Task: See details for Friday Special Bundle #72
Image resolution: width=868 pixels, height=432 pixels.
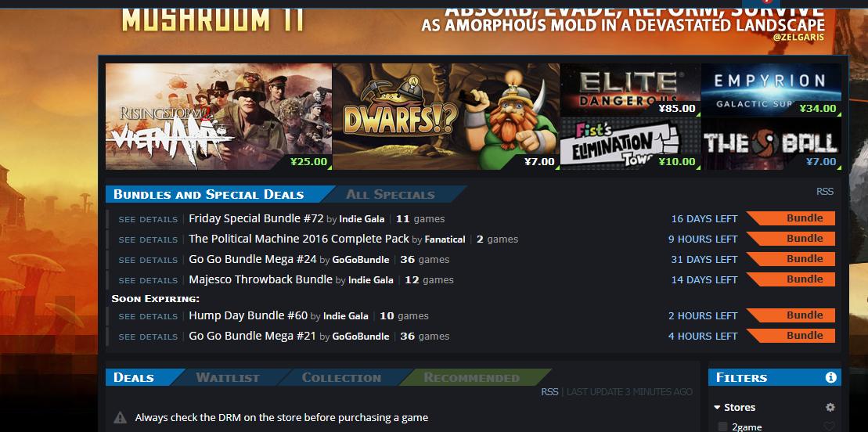Action: pyautogui.click(x=148, y=219)
